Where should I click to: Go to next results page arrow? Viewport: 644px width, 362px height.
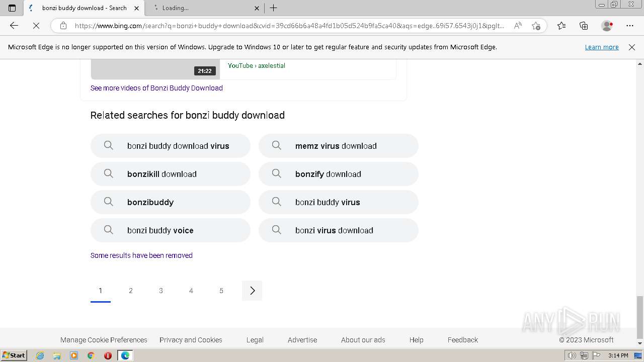(252, 291)
